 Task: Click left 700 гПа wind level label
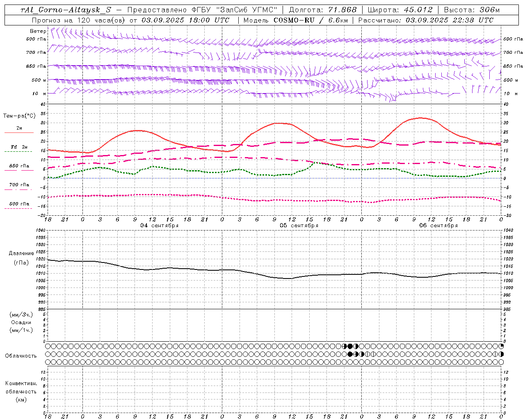point(36,52)
